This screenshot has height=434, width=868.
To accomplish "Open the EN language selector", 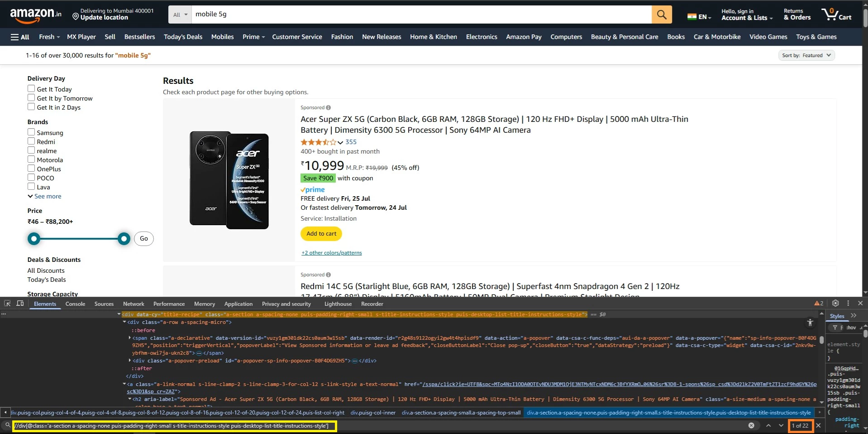I will click(699, 17).
